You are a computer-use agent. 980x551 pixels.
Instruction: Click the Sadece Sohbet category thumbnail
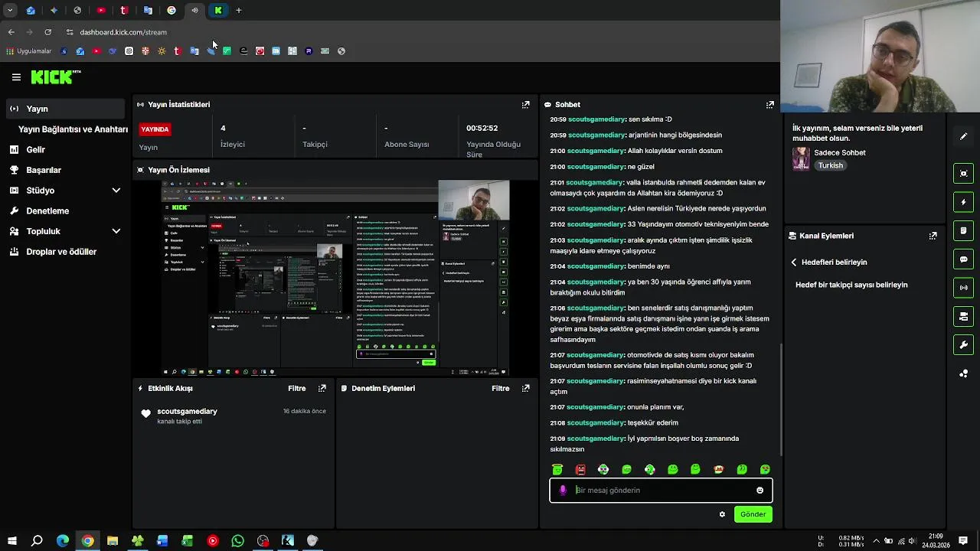(801, 158)
